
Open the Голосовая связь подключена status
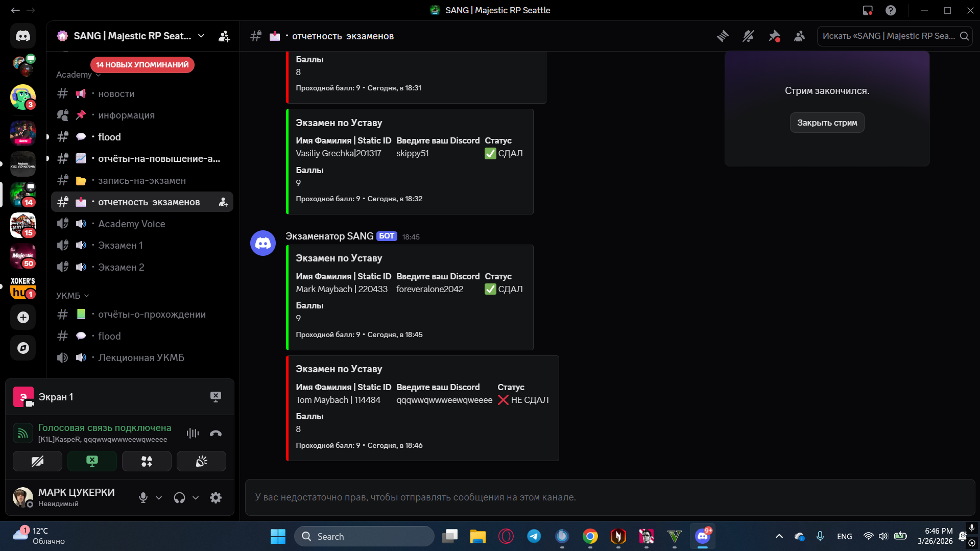click(x=105, y=428)
